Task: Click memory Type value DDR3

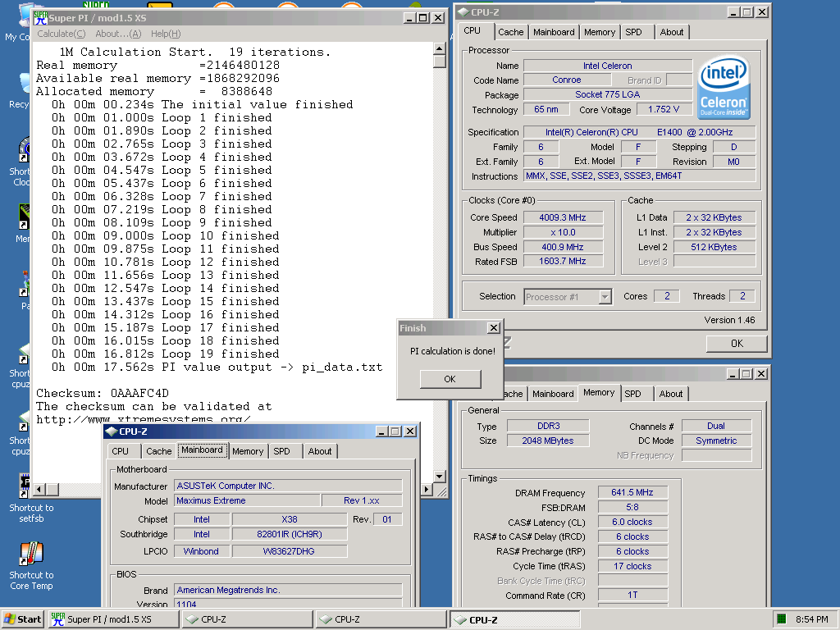Action: (548, 426)
